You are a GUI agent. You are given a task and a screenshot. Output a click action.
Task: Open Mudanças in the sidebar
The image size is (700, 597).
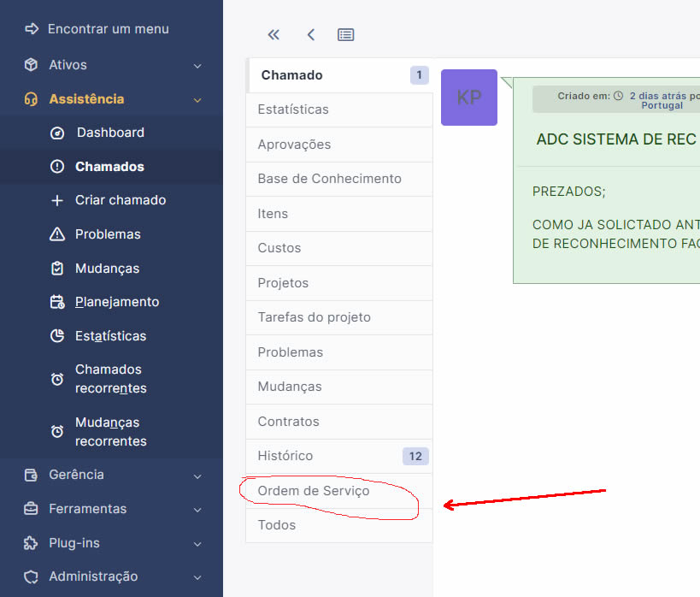tap(107, 269)
